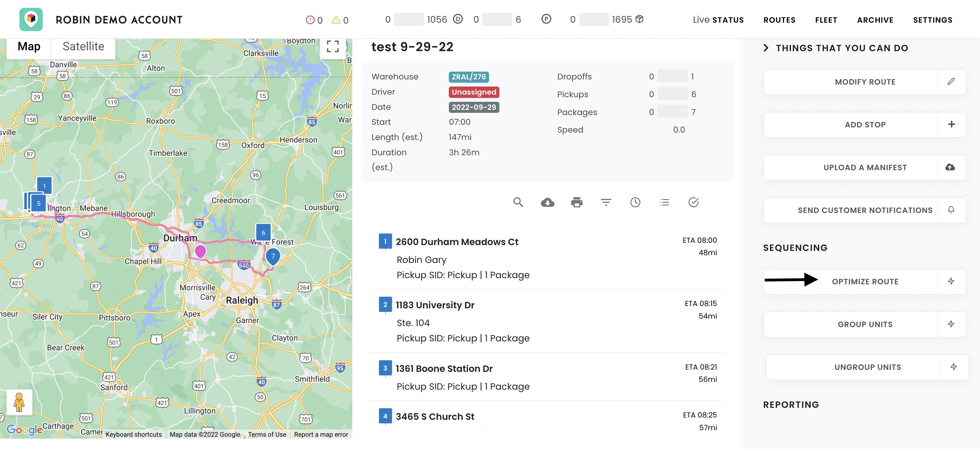The height and width of the screenshot is (449, 980).
Task: Select the Map view type
Action: [29, 46]
